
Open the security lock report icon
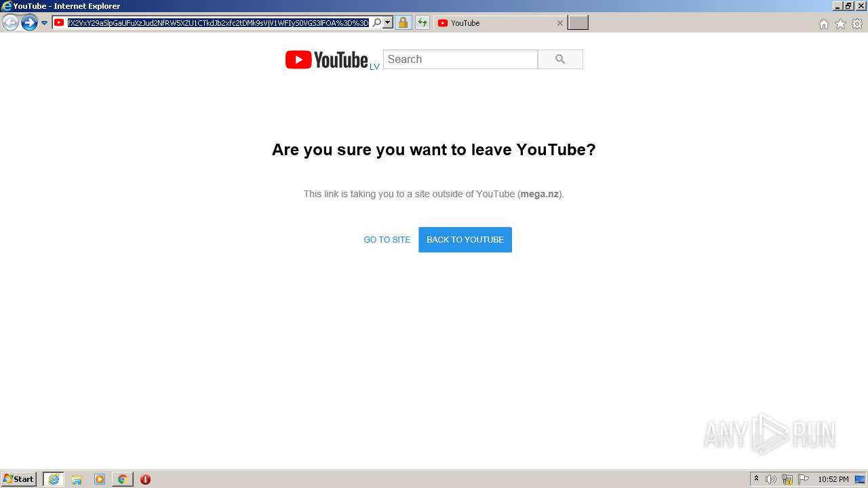pos(403,22)
